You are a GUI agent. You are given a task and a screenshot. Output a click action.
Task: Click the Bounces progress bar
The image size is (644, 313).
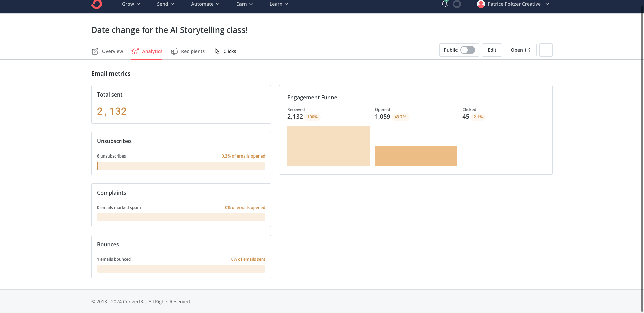coord(181,269)
